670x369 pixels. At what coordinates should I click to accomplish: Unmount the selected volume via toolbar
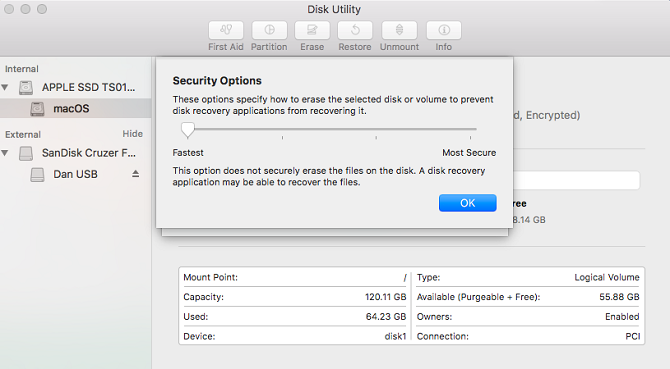click(x=399, y=30)
